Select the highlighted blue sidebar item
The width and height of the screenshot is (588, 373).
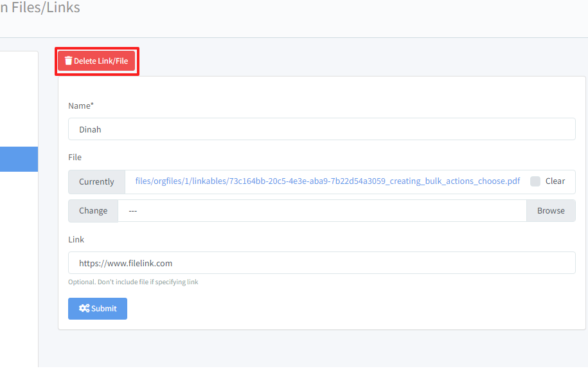(19, 159)
